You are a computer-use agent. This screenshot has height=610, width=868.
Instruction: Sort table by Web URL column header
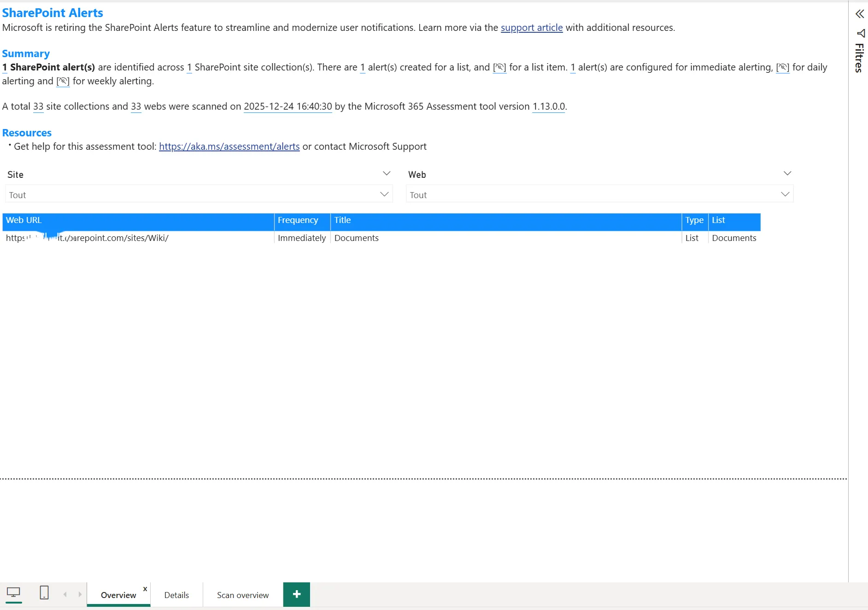click(24, 220)
